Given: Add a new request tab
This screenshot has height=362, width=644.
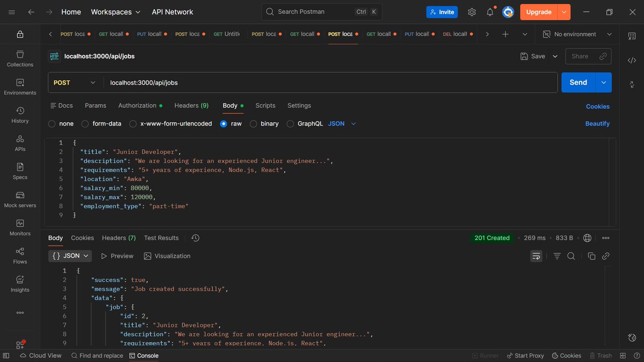Looking at the screenshot, I should 505,34.
